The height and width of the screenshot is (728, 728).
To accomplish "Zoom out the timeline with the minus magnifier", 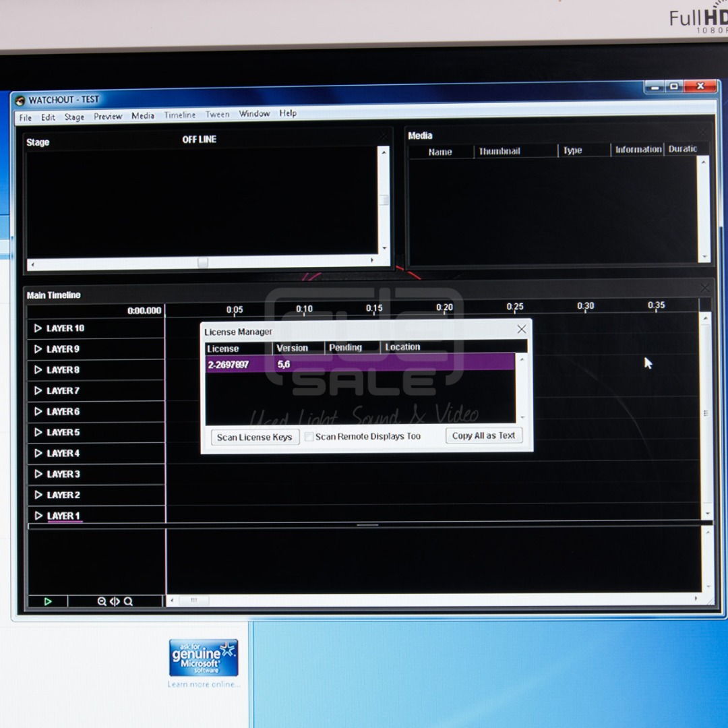I will coord(102,601).
